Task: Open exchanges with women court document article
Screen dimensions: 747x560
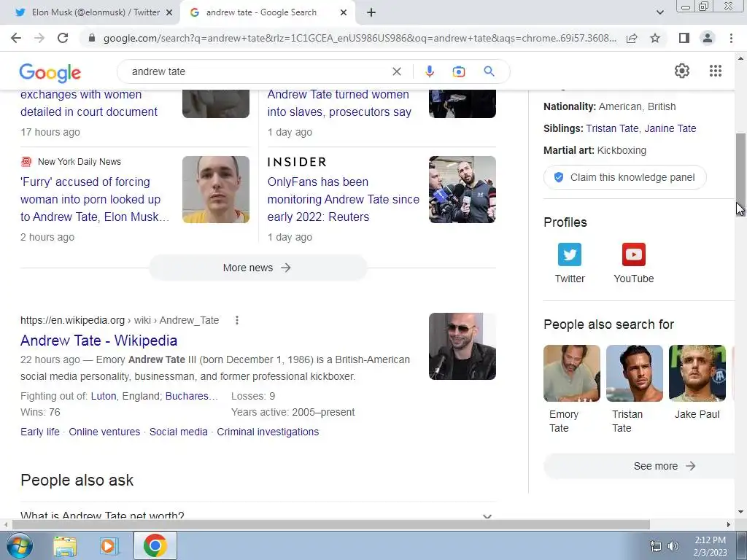Action: [x=88, y=103]
